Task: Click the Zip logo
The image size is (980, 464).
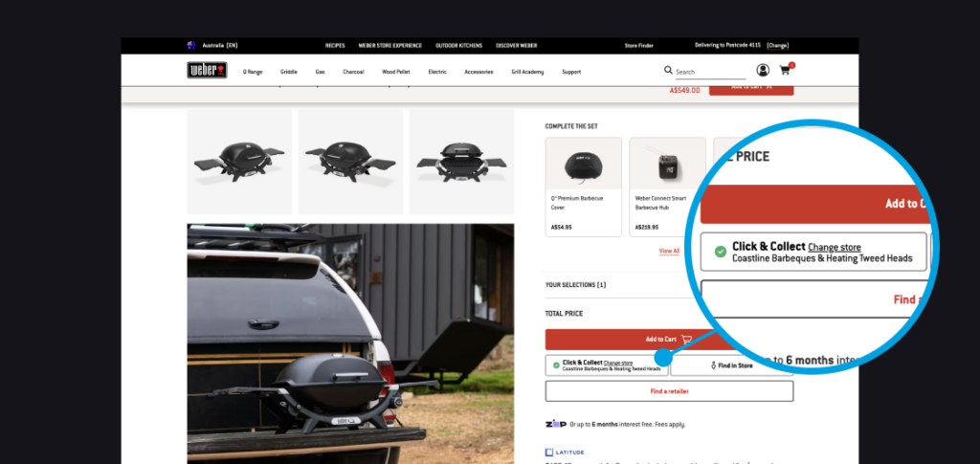Action: click(556, 424)
